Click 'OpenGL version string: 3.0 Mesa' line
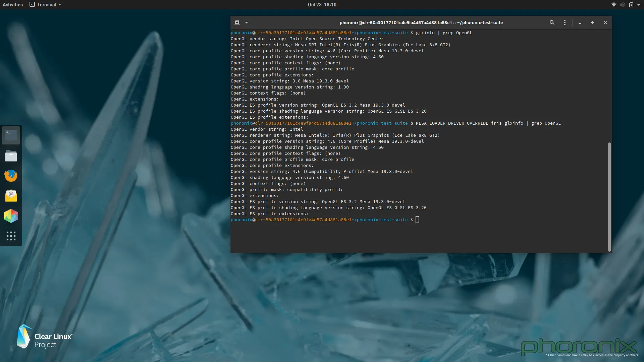 289,81
